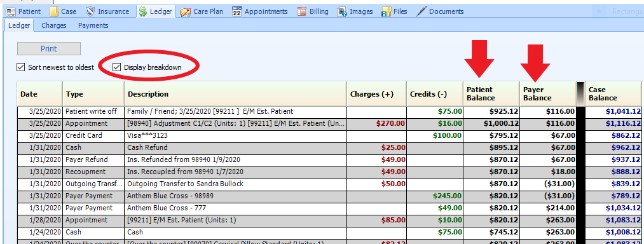Click the Appointments calendar icon

[236, 11]
